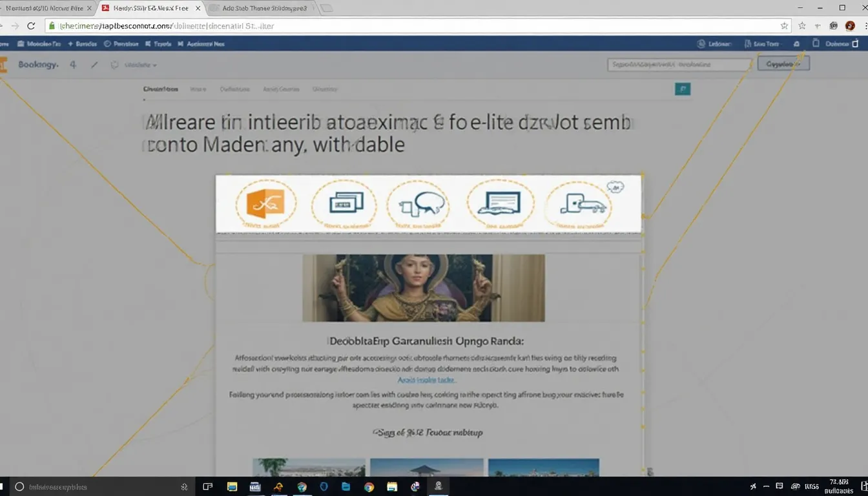Click the teal square button below the search field
Viewport: 868px width, 496px height.
682,89
